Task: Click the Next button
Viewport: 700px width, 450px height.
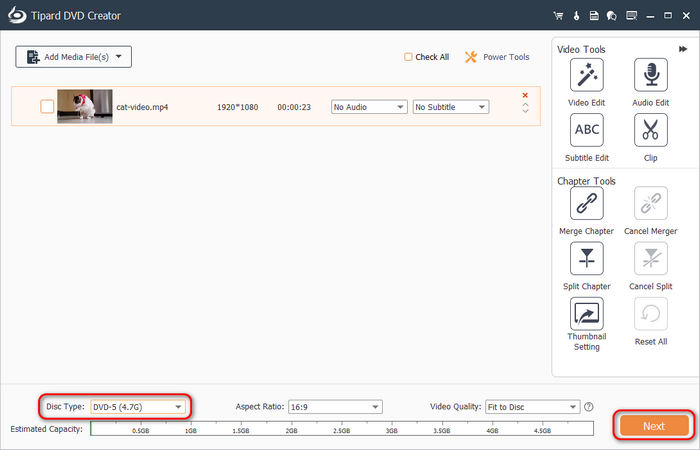Action: [x=653, y=426]
